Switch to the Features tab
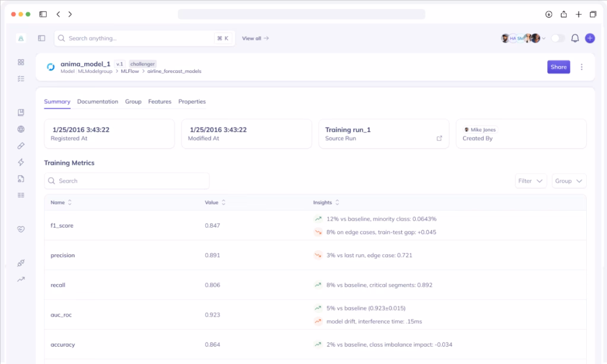Screen dimensions: 607x364 159,101
